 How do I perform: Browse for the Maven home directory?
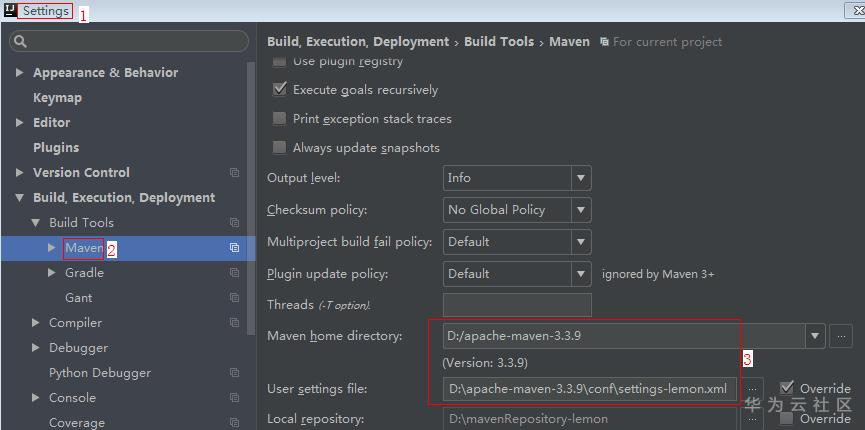[x=841, y=337]
